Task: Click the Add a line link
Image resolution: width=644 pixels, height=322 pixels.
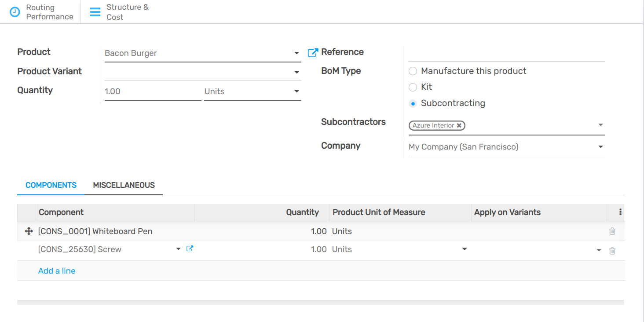Action: (57, 271)
